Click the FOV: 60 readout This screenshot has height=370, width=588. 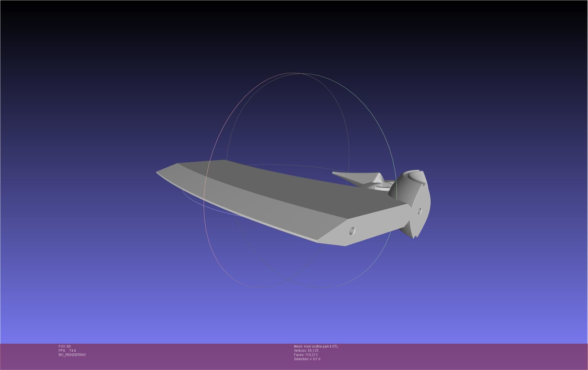tap(65, 346)
